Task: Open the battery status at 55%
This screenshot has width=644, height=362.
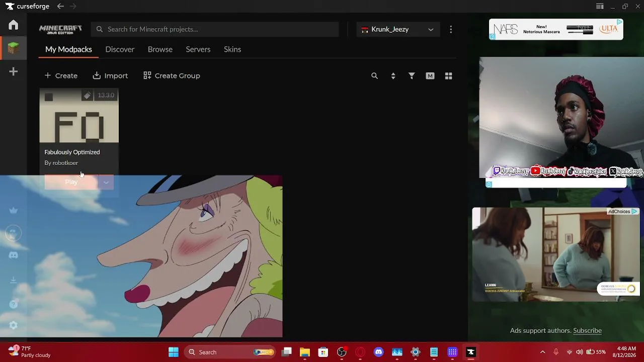Action: pos(596,352)
